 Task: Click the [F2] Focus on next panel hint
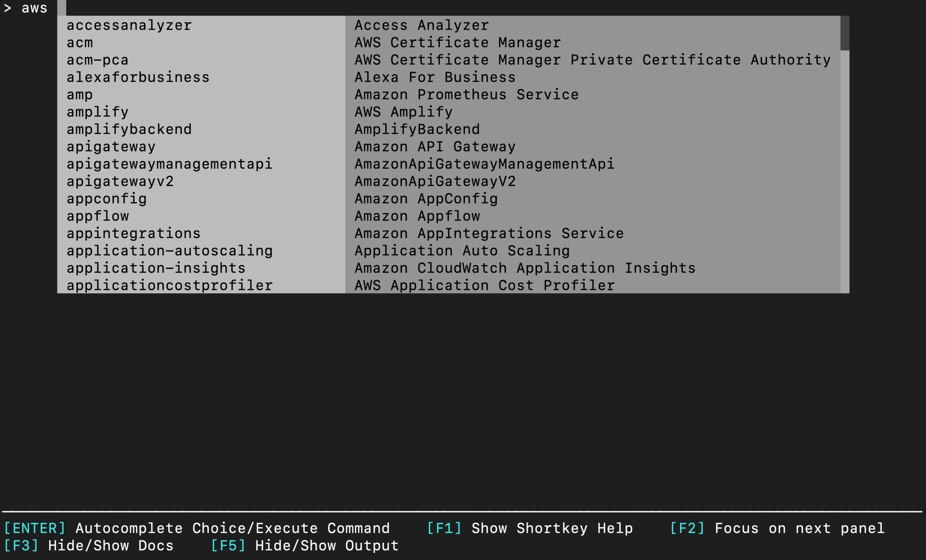point(777,528)
